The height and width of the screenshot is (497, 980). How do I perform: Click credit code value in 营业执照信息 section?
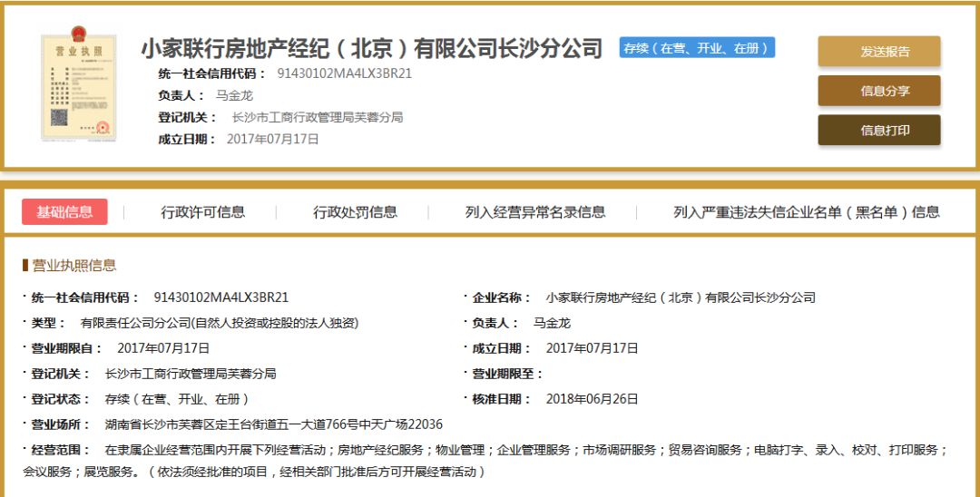coord(221,297)
